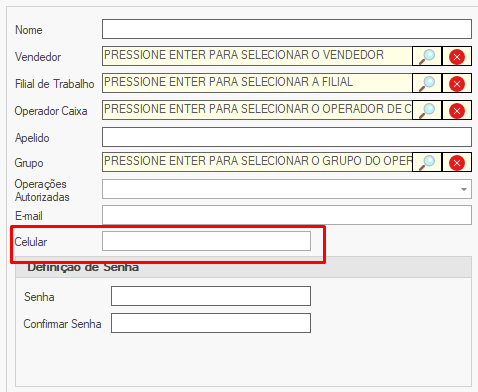
Task: Clear Operador Caixa with red X
Action: (x=457, y=110)
